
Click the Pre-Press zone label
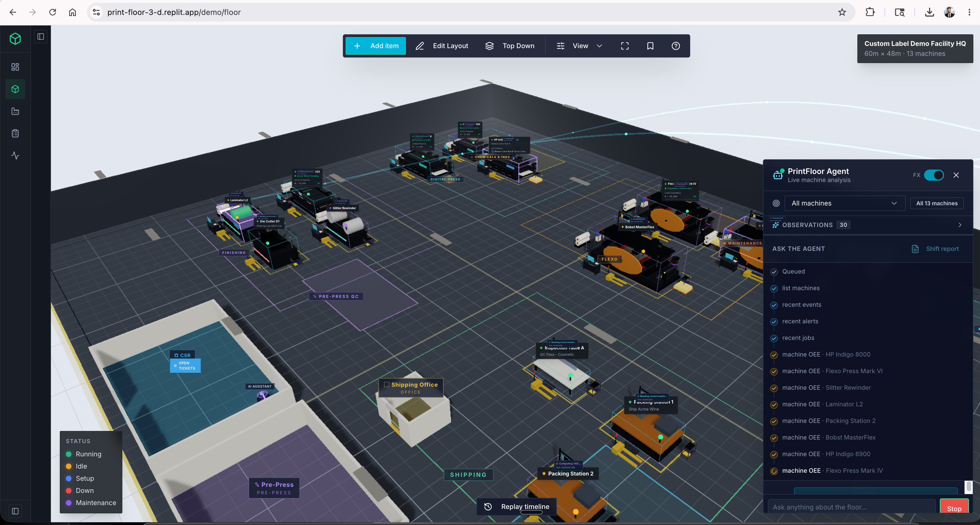274,488
